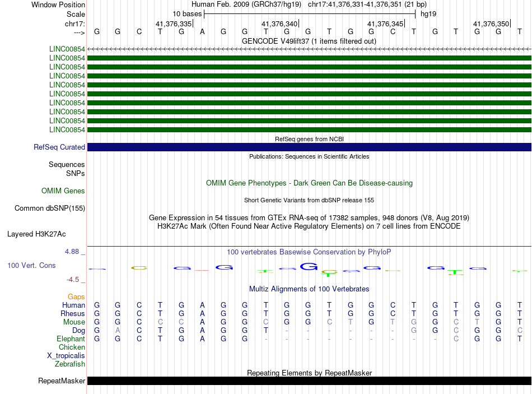Select the Rhesus alignment row label
This screenshot has width=532, height=394.
73,313
